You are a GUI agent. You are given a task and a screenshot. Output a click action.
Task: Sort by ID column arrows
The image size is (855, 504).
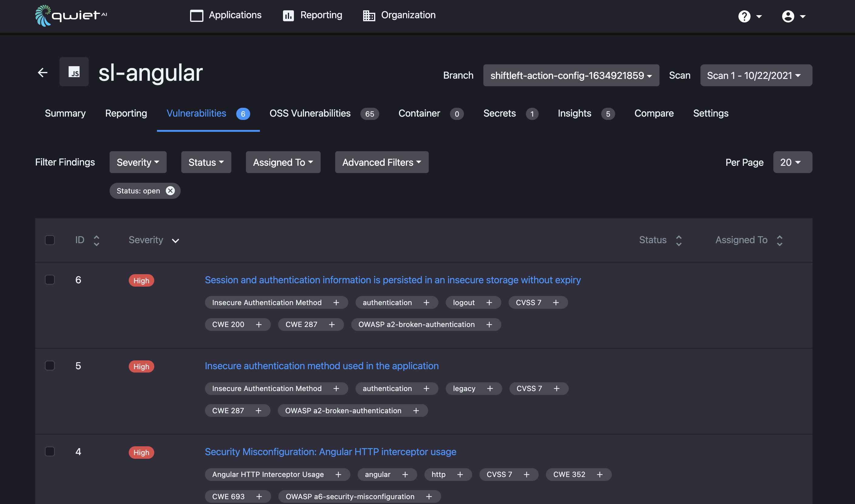click(x=97, y=240)
